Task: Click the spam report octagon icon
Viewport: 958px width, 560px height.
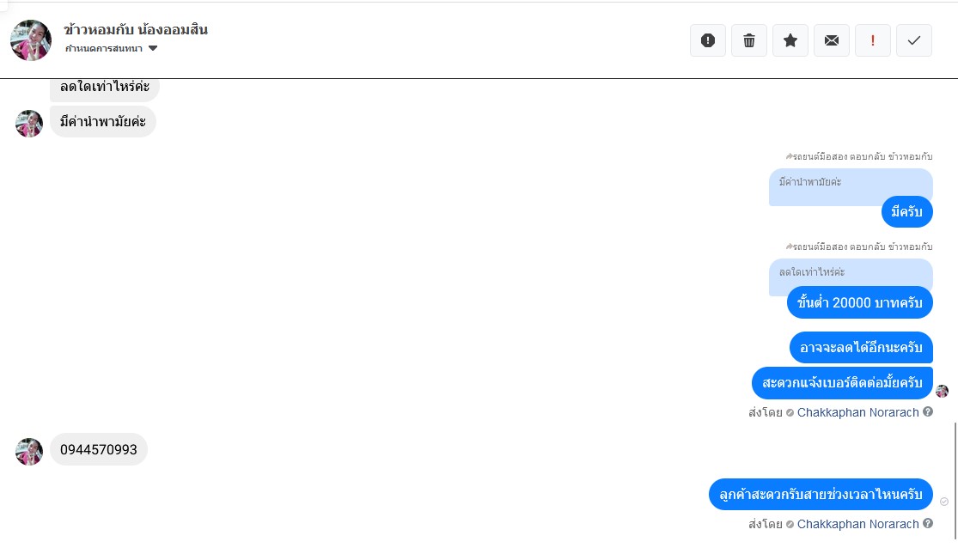Action: 708,40
